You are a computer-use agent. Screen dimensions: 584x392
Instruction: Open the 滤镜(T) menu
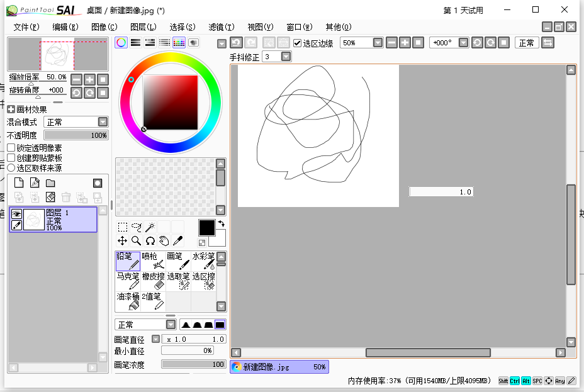222,27
